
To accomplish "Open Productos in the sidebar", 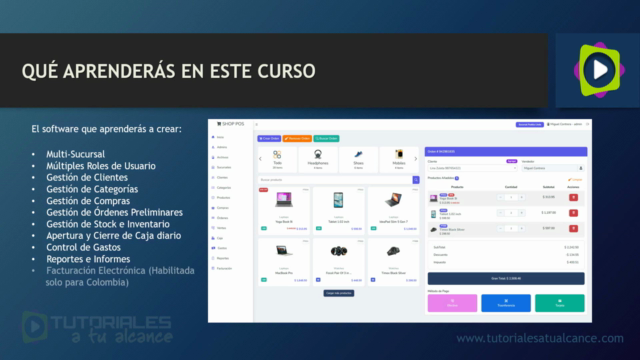I will tap(221, 198).
